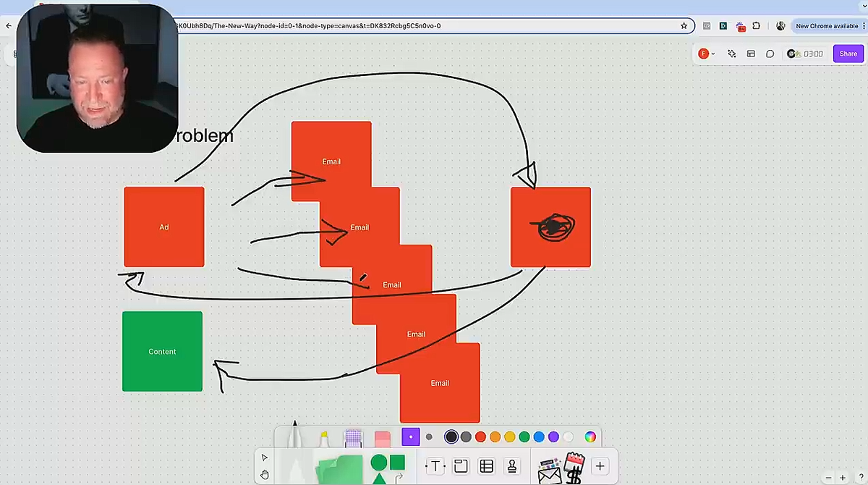Viewport: 868px width, 485px height.
Task: Open the custom color wheel picker
Action: [590, 436]
